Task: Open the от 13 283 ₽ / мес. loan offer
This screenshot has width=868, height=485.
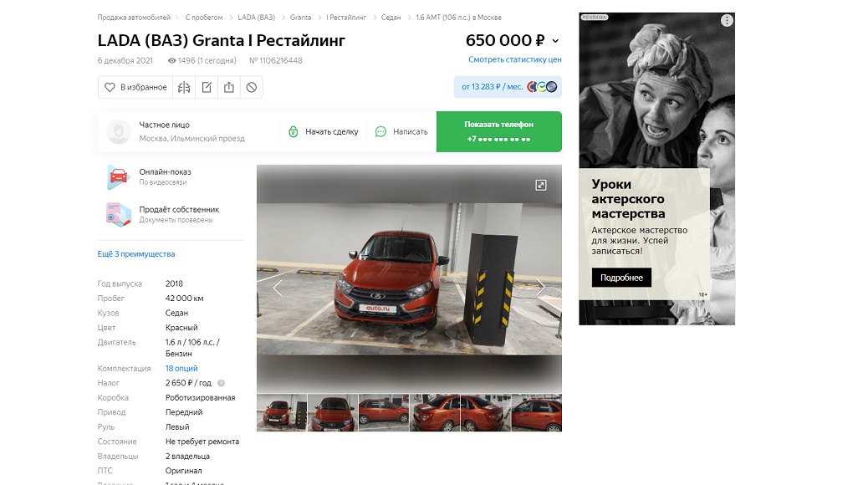Action: (x=508, y=87)
